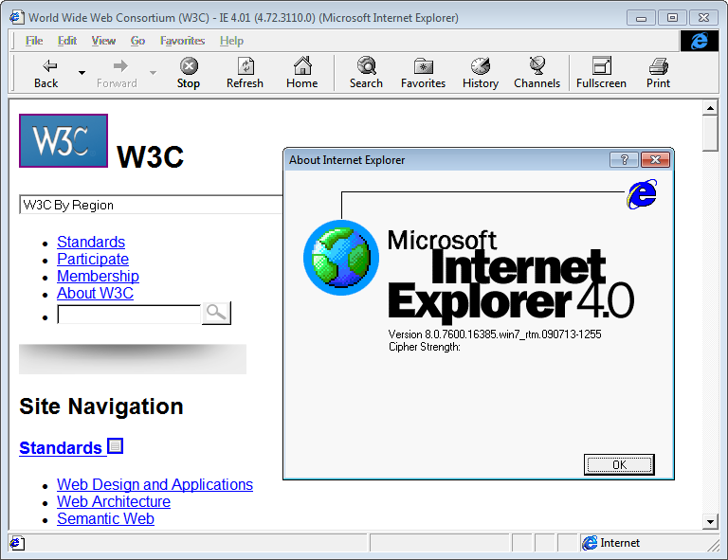Open the Channels pane
Image resolution: width=728 pixels, height=560 pixels.
(537, 73)
